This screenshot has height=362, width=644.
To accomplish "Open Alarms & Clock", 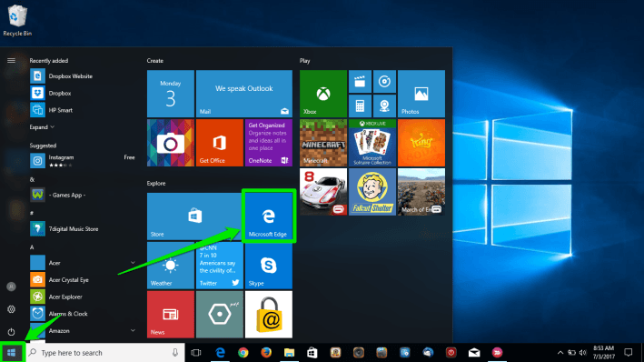I will point(82,314).
